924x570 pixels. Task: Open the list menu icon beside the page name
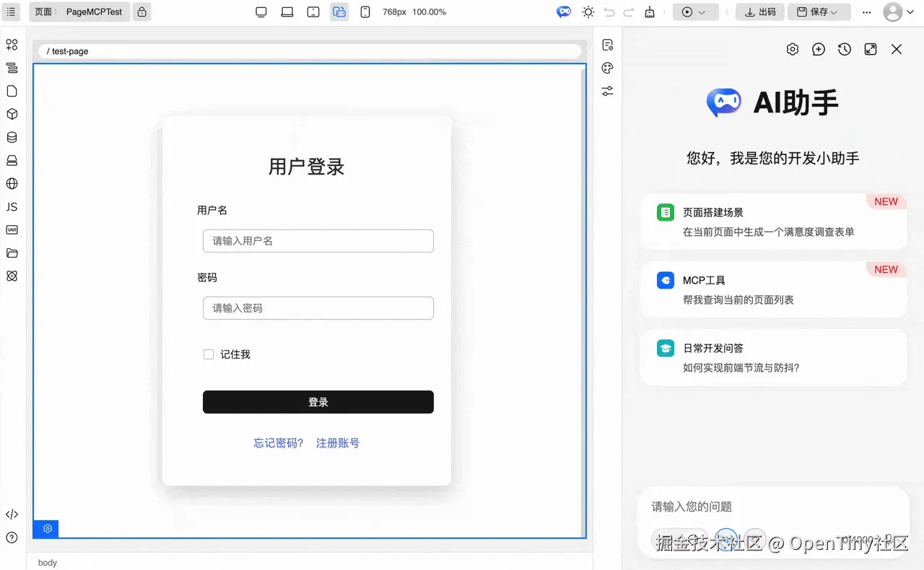point(11,12)
